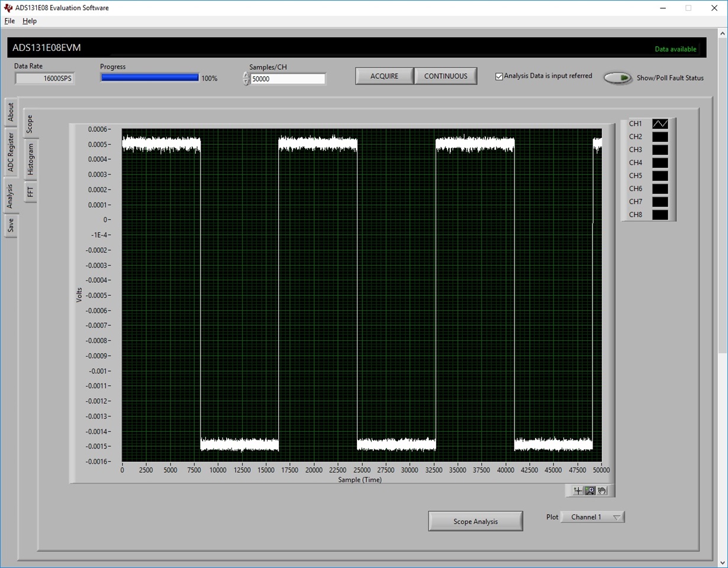Click the 100% progress label
728x568 pixels.
(x=209, y=78)
